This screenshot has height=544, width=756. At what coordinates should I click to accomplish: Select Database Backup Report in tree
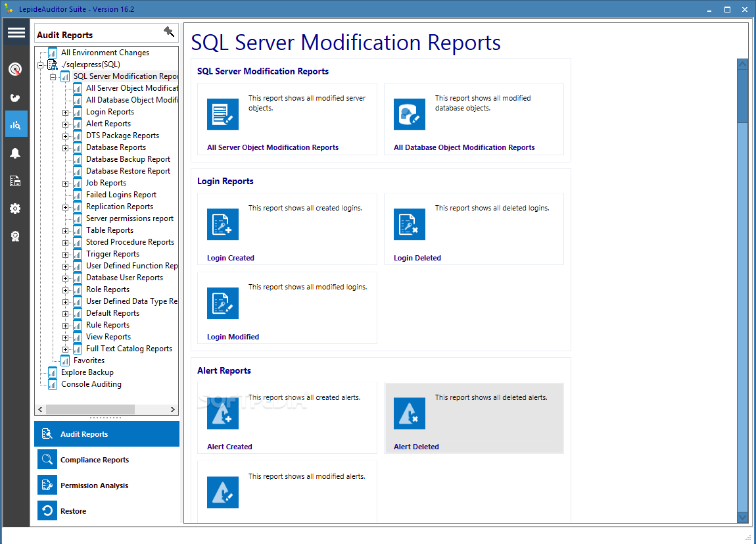coord(128,159)
